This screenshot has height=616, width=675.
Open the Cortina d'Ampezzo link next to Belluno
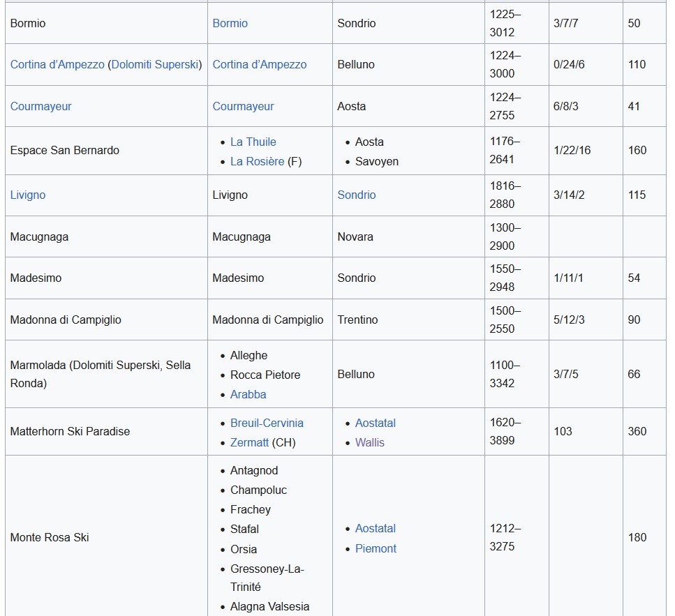click(260, 64)
